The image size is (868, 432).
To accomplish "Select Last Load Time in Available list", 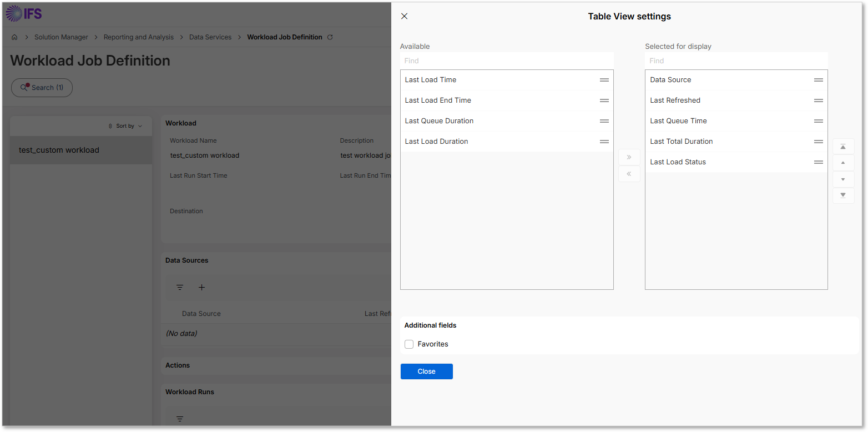I will point(507,80).
